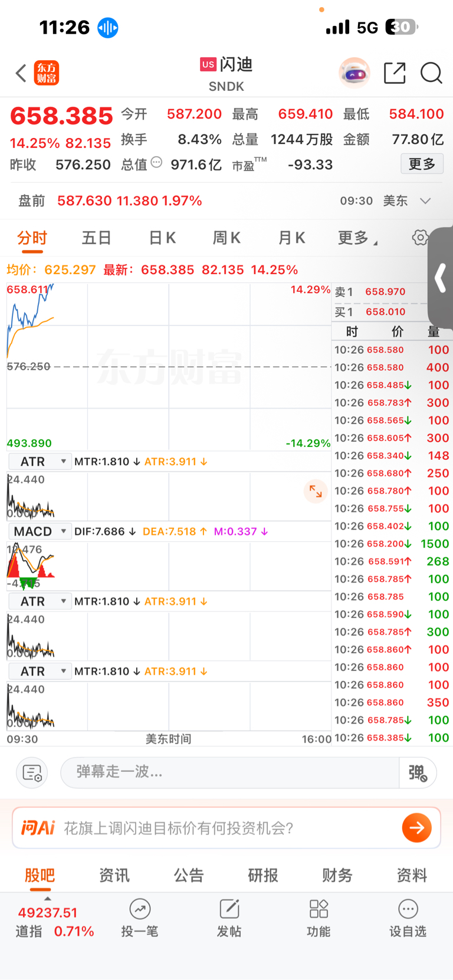Tap the trade row with volume 148
This screenshot has height=980, width=453.
[392, 456]
